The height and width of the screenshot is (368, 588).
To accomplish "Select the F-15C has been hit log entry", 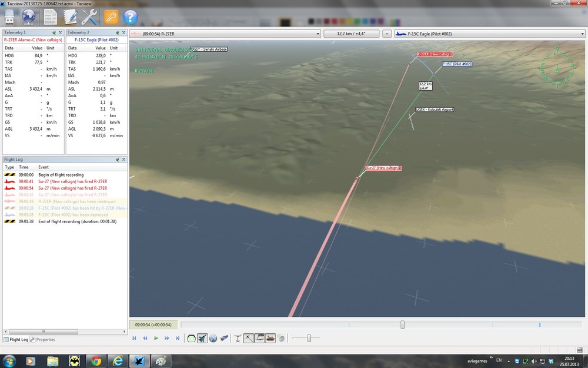I will (x=65, y=208).
